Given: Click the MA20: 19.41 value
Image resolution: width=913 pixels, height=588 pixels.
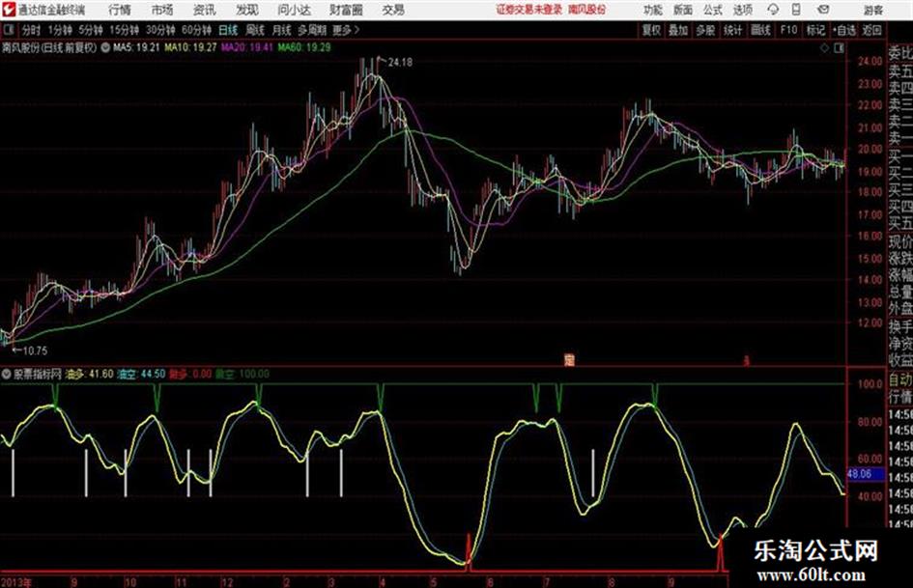Looking at the screenshot, I should 247,47.
